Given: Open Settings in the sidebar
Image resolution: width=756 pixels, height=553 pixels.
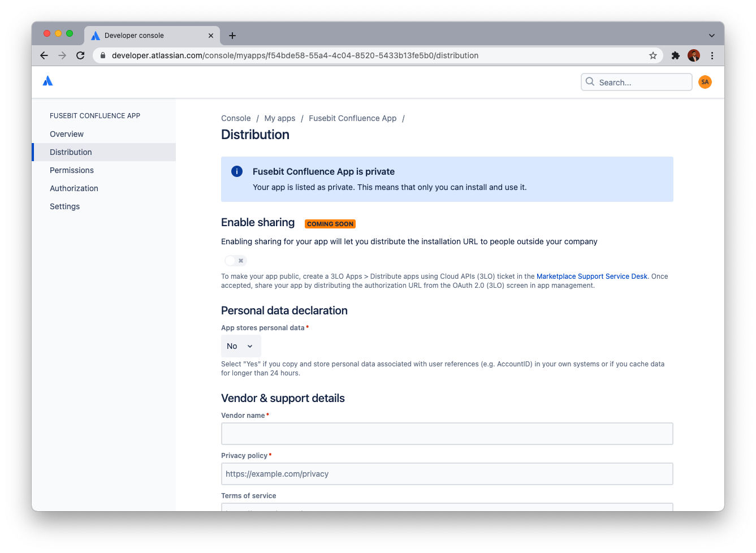Looking at the screenshot, I should coord(104,206).
